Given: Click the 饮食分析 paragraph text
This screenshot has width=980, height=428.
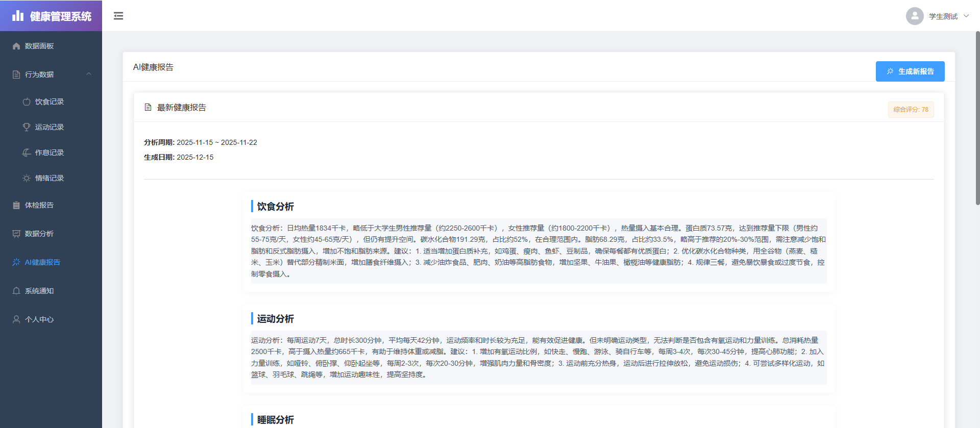Looking at the screenshot, I should click(538, 251).
